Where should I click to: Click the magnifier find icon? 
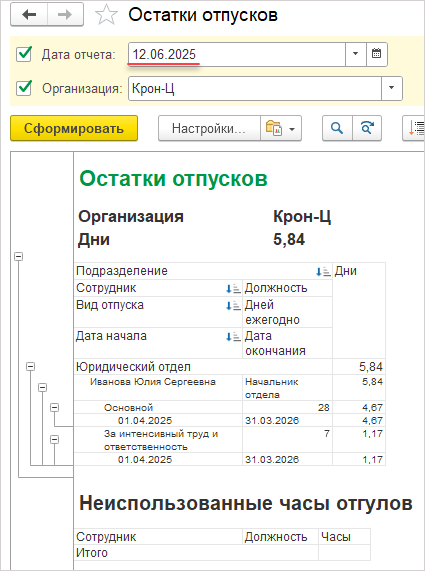point(337,128)
